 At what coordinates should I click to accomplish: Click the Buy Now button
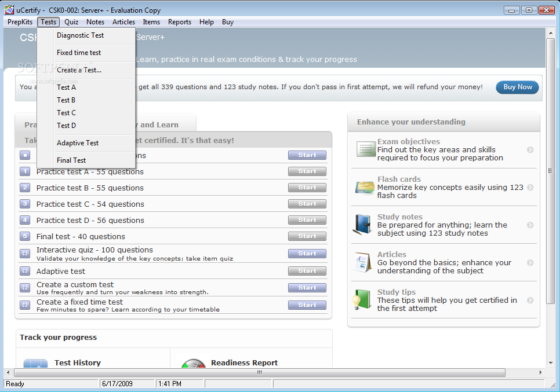tap(517, 87)
